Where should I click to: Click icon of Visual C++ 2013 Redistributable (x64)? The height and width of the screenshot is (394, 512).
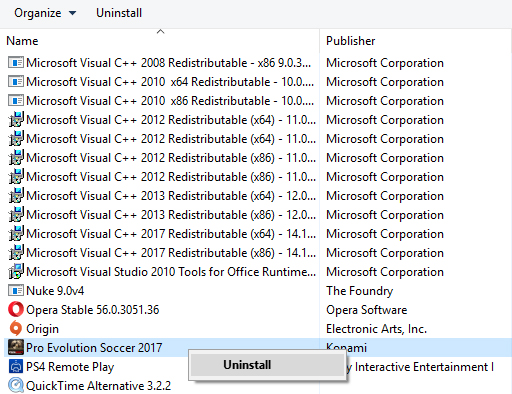click(x=16, y=196)
